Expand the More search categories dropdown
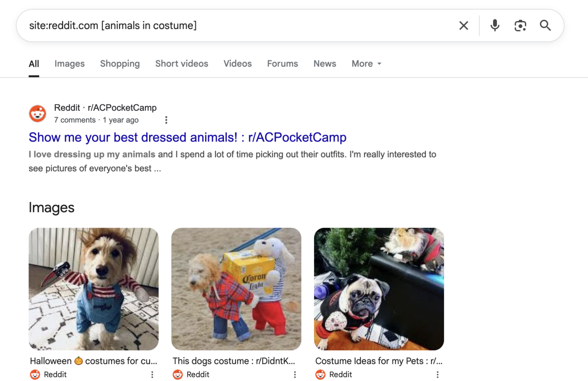The width and height of the screenshot is (588, 381). click(x=366, y=63)
